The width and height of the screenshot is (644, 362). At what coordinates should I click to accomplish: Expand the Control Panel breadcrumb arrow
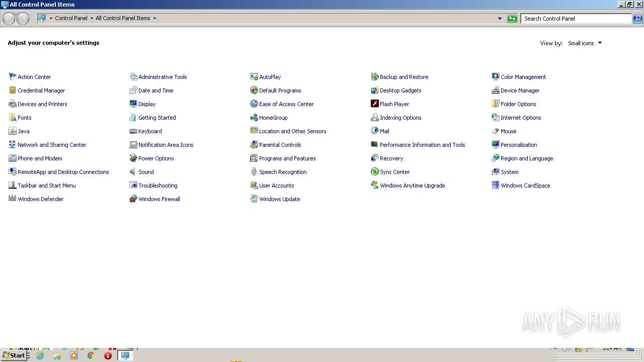click(x=92, y=18)
